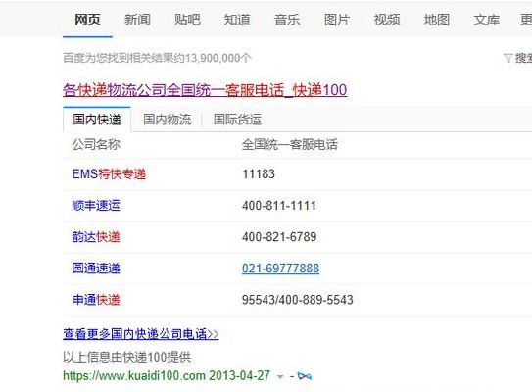This screenshot has width=532, height=392.
Task: Switch to the 图片 tab
Action: (337, 20)
